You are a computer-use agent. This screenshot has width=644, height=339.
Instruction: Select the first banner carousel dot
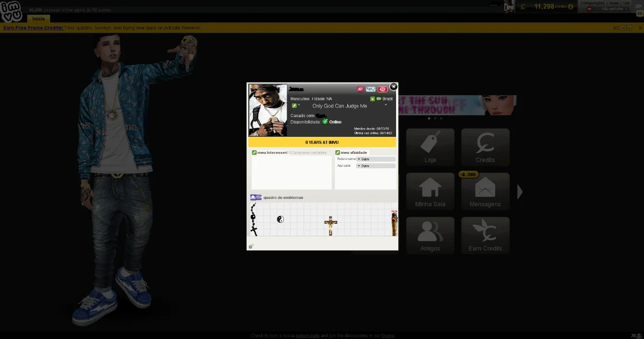[429, 118]
